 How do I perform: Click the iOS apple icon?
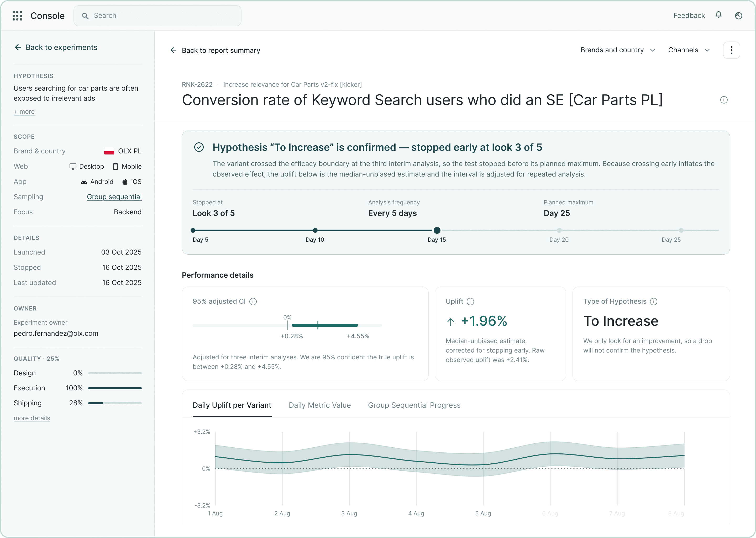pyautogui.click(x=125, y=182)
